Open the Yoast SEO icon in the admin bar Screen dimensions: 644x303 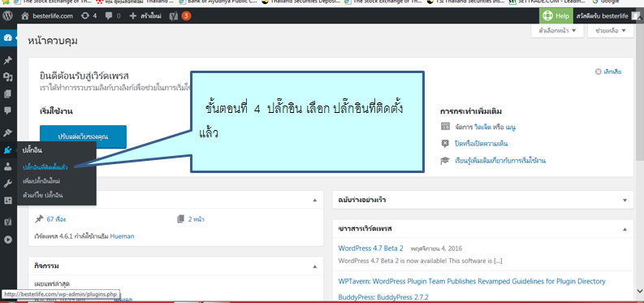(x=173, y=16)
